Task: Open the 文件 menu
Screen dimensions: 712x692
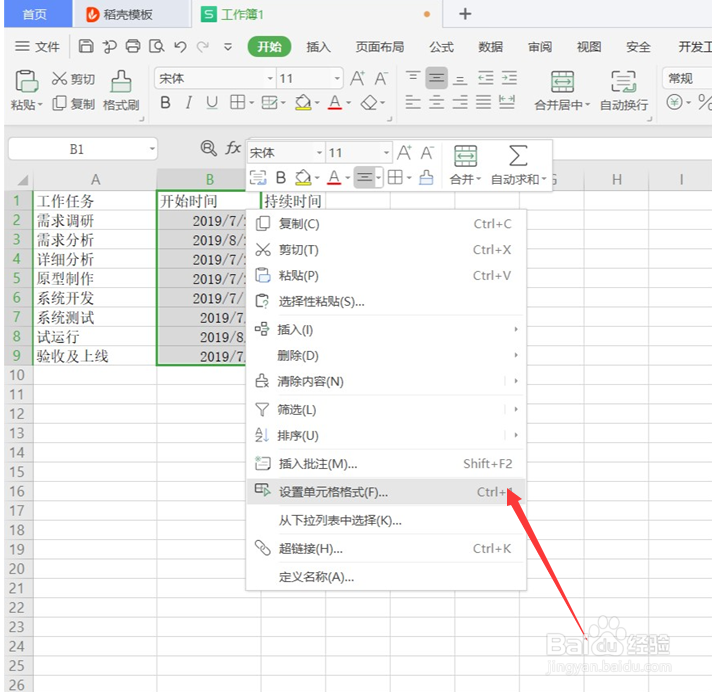Action: [x=37, y=46]
